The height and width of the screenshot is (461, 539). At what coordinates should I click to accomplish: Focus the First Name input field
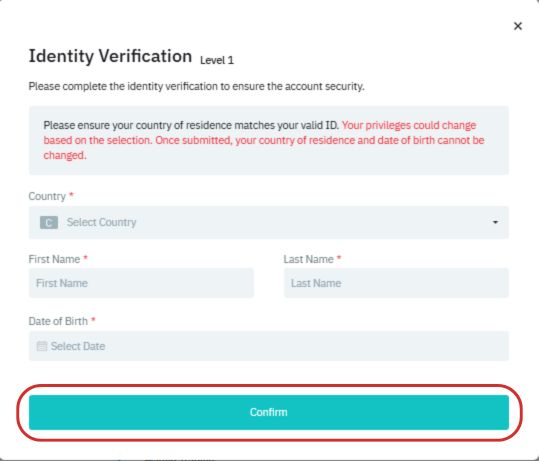141,283
